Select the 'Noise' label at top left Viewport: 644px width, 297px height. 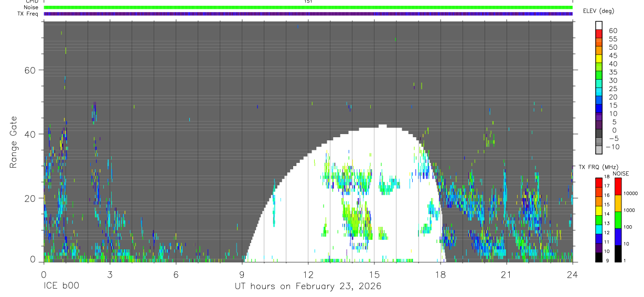tap(31, 7)
